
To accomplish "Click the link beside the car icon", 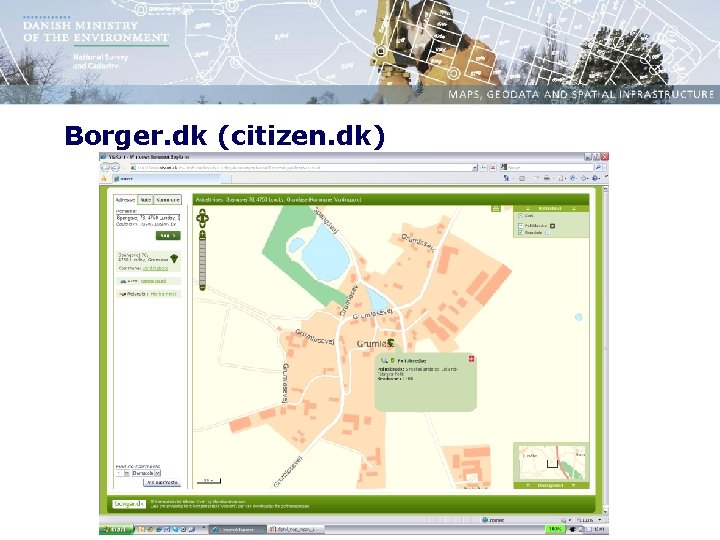I will tap(153, 281).
